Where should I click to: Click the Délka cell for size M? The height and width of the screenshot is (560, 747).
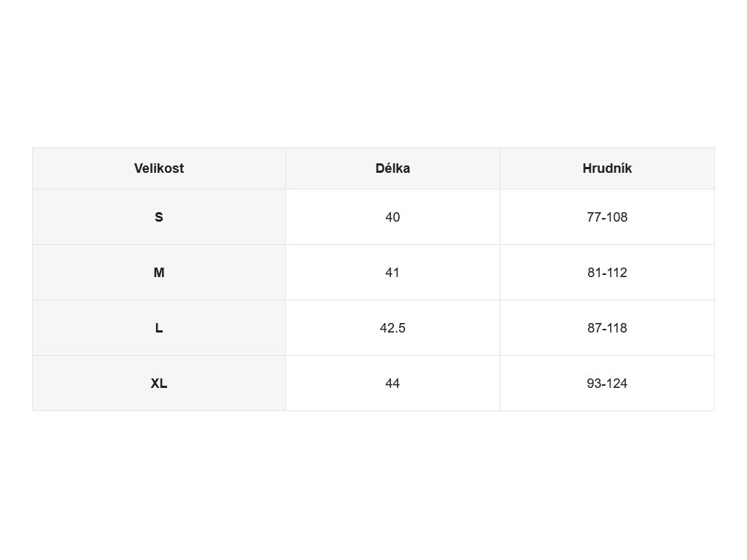pyautogui.click(x=392, y=273)
